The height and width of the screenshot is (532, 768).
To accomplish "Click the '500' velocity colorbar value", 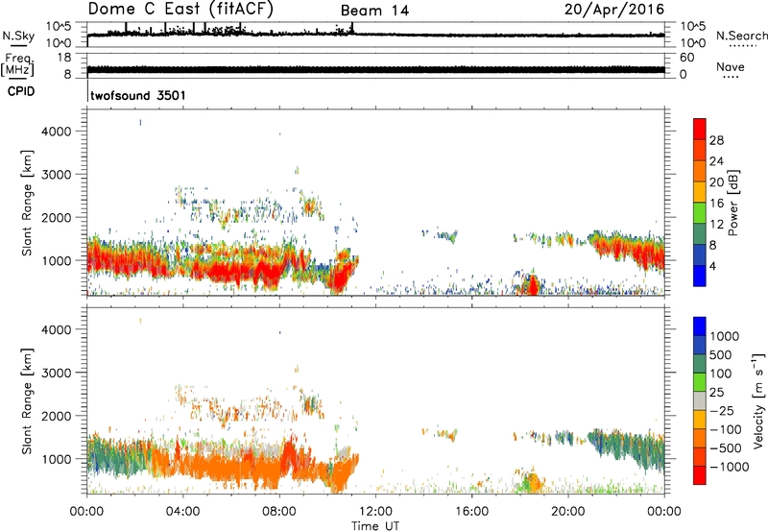I will (720, 354).
